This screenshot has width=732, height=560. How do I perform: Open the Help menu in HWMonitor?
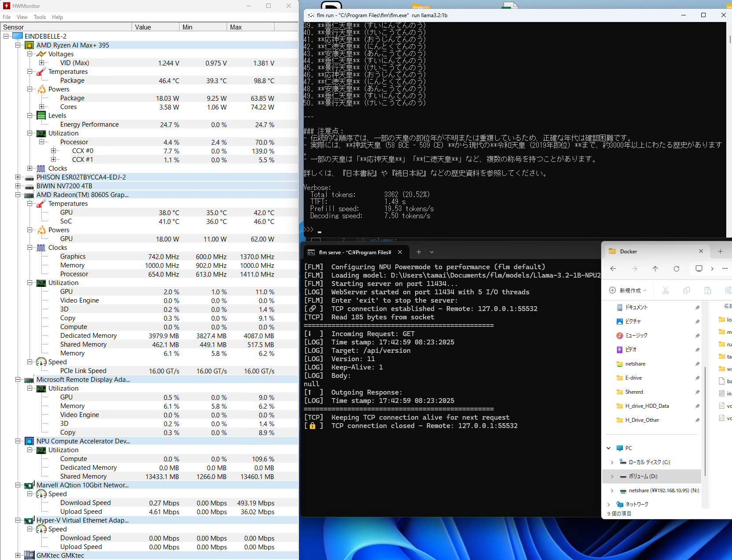(57, 17)
